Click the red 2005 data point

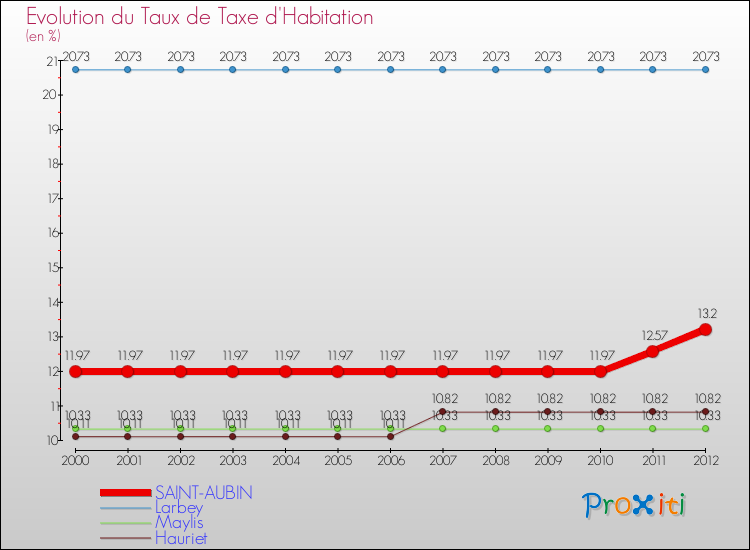click(338, 371)
